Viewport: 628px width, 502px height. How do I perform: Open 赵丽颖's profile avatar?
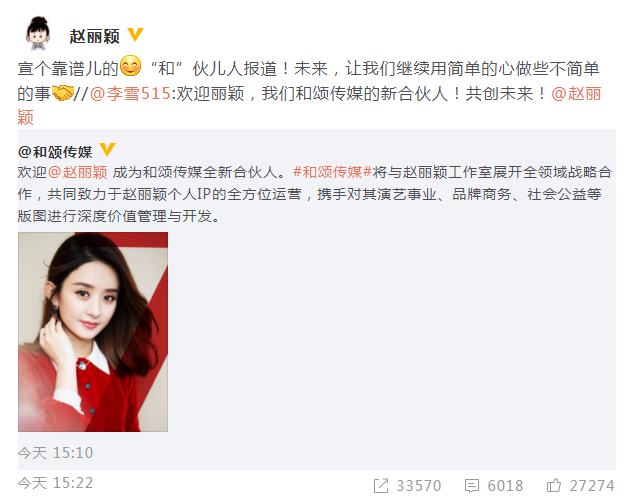[x=38, y=34]
